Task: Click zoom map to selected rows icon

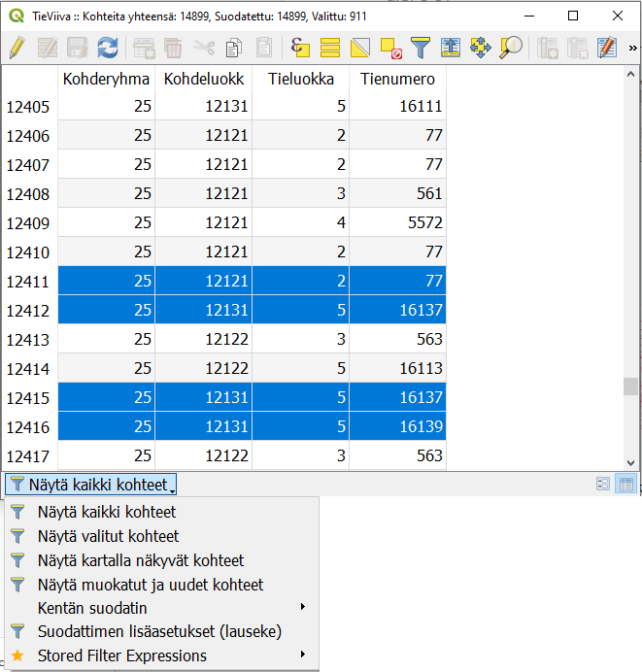Action: click(x=510, y=47)
